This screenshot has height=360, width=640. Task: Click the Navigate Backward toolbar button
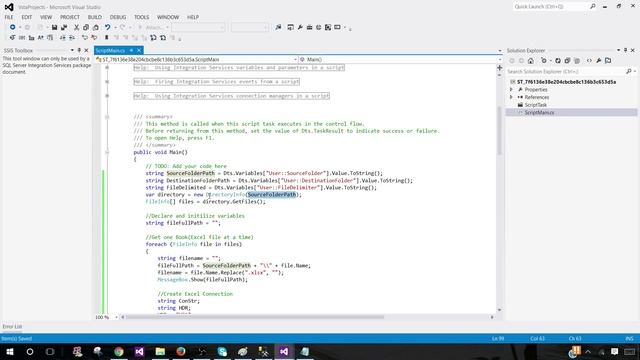[x=13, y=27]
